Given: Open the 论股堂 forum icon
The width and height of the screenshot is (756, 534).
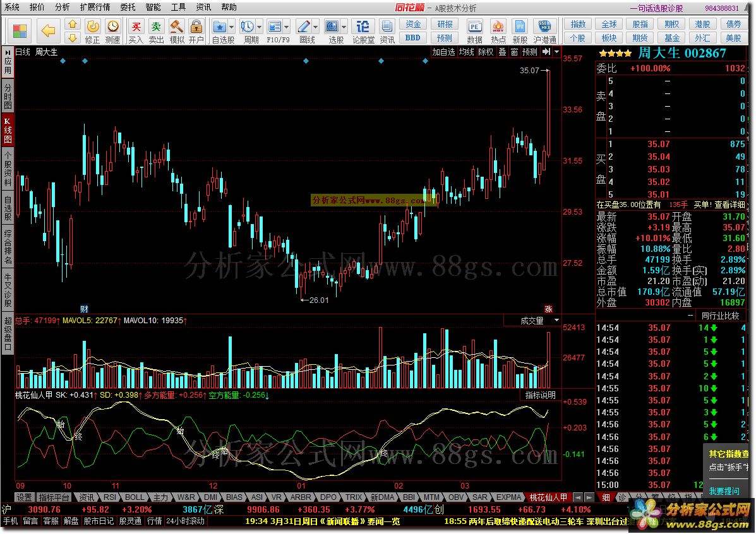Looking at the screenshot, I should click(363, 26).
